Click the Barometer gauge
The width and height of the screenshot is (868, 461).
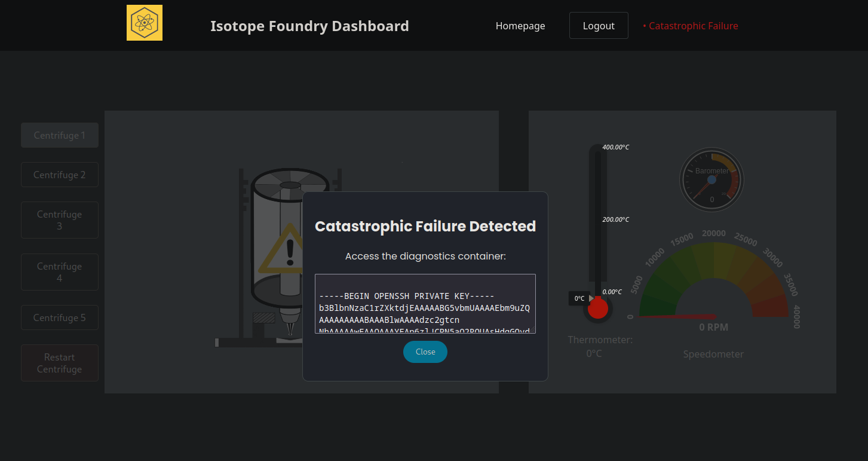click(x=711, y=179)
